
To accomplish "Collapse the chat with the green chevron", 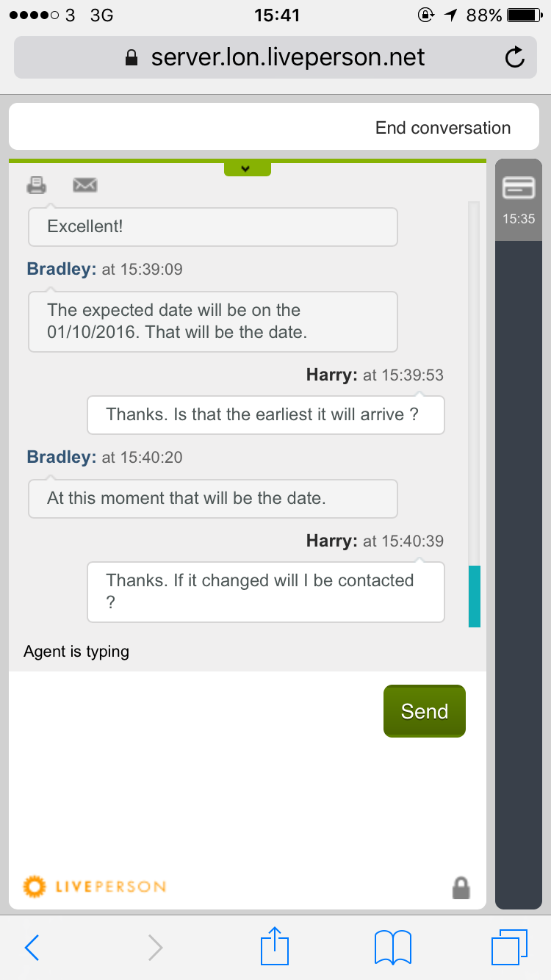I will click(x=247, y=169).
